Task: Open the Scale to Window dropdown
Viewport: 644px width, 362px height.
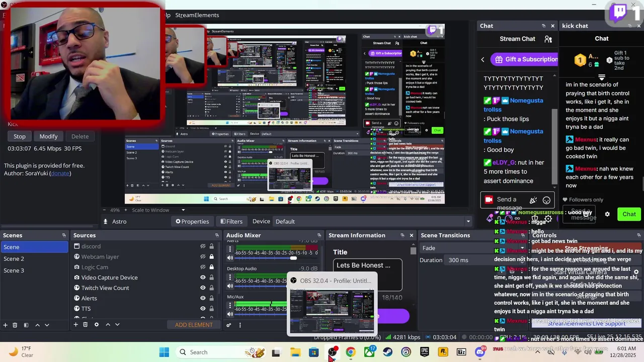Action: point(158,210)
